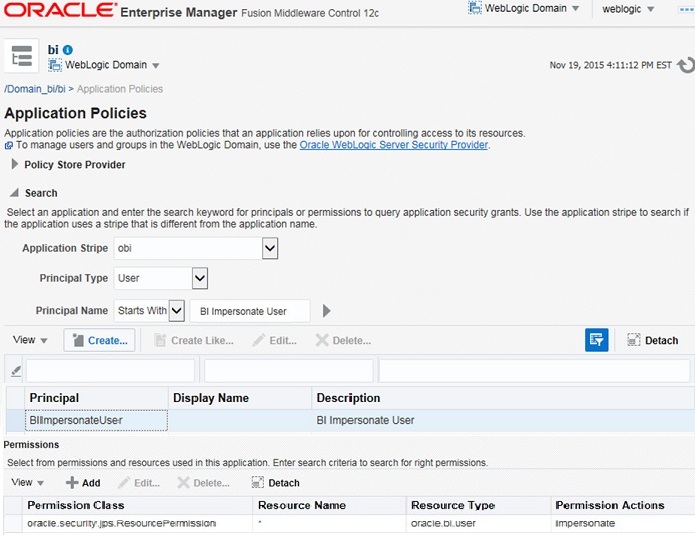The height and width of the screenshot is (540, 695).
Task: Click the blue query by example icon
Action: tap(596, 340)
